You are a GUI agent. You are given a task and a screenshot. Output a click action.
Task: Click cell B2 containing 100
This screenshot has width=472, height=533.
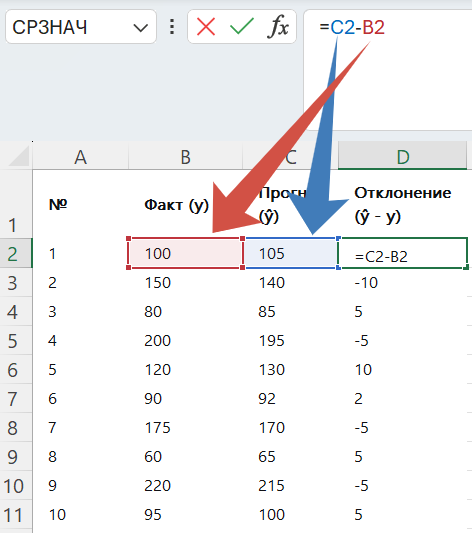pos(186,253)
